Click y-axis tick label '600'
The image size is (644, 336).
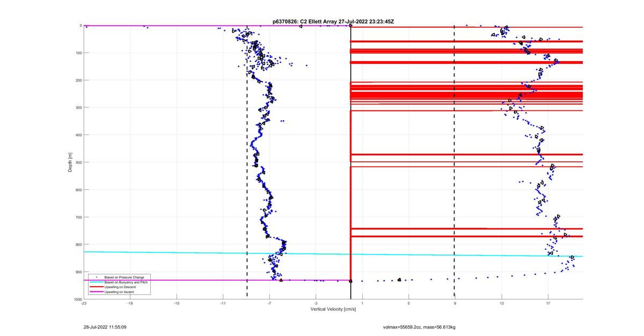coord(78,190)
